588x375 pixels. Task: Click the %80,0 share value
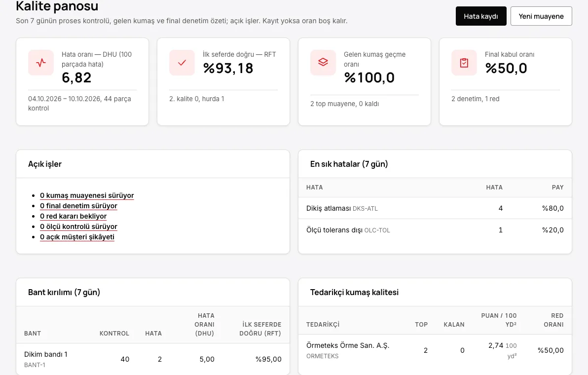[x=553, y=208]
